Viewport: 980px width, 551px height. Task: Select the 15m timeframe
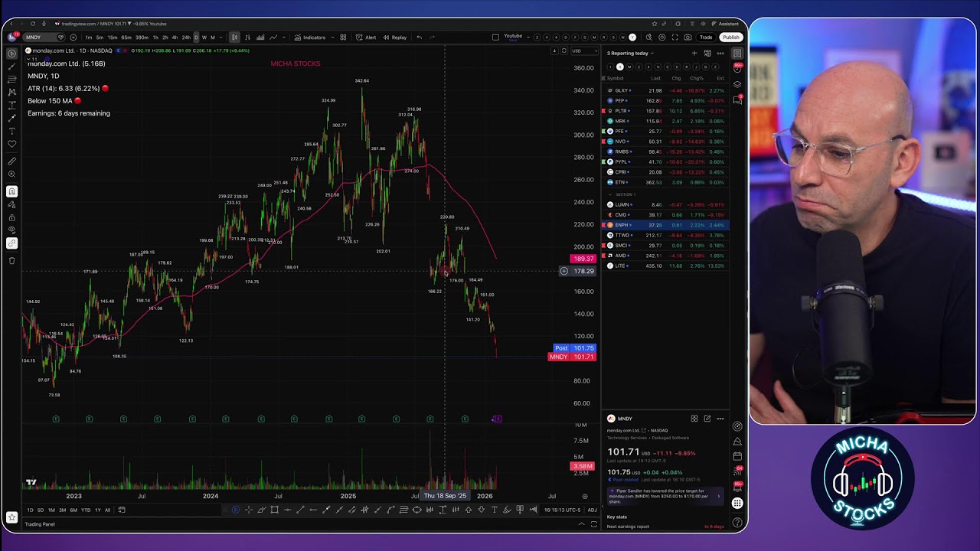point(113,37)
